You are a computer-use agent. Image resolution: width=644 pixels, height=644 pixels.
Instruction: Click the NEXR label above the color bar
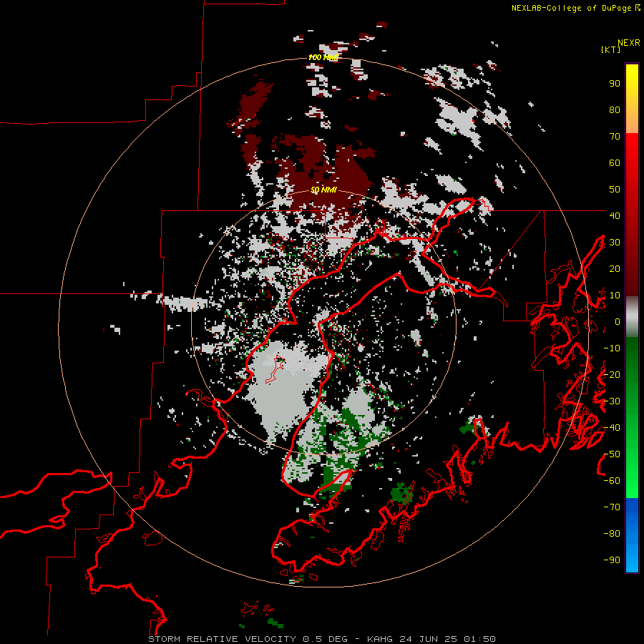pos(629,42)
